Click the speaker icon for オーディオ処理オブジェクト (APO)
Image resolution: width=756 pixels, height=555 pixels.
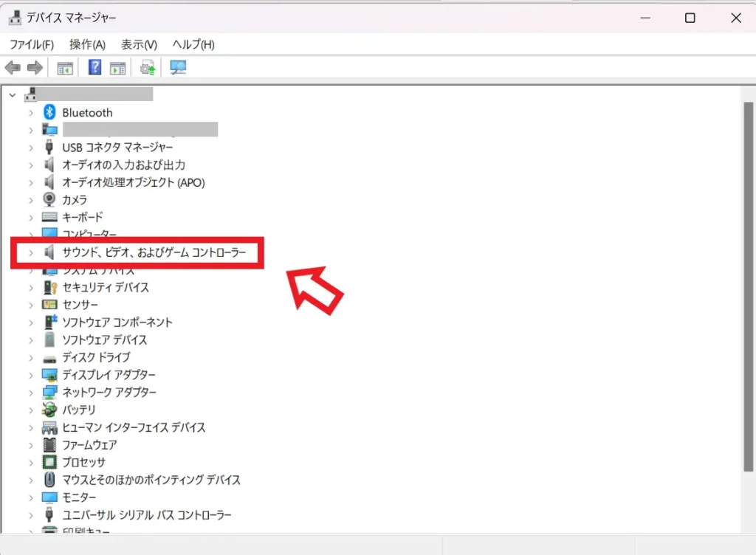click(49, 182)
